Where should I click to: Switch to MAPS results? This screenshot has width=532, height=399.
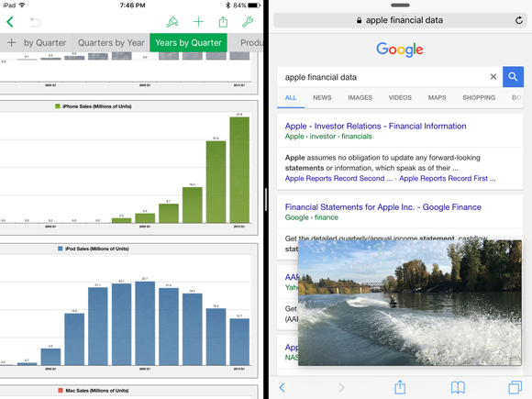[x=437, y=98]
